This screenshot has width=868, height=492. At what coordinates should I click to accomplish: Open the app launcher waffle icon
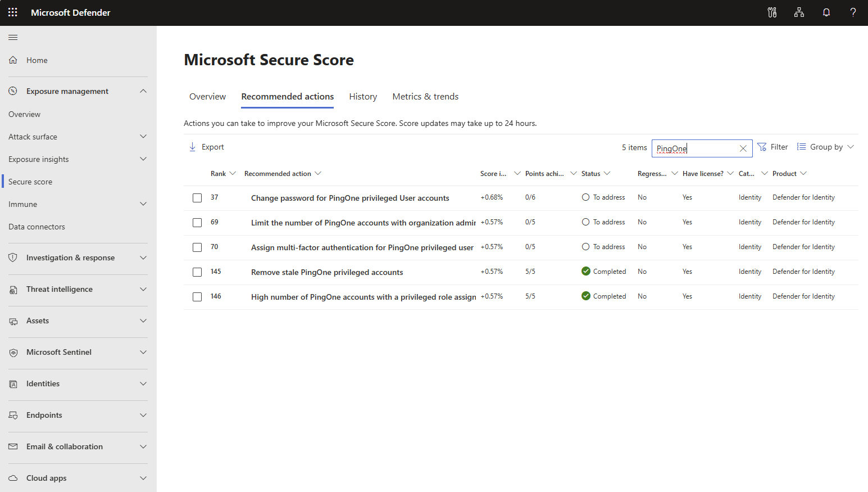12,12
